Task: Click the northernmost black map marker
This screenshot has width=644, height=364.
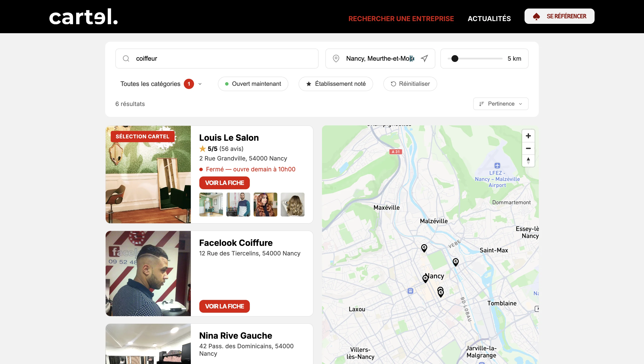Action: click(x=424, y=248)
